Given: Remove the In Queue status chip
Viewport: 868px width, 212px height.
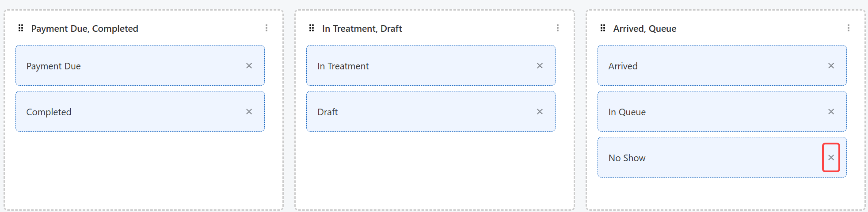Looking at the screenshot, I should (x=831, y=112).
